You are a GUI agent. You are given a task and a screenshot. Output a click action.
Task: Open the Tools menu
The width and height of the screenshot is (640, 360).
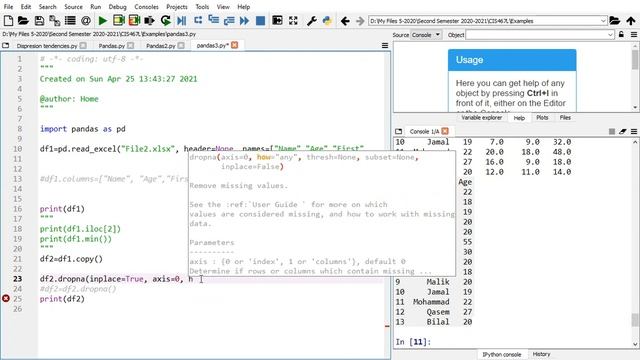(202, 7)
